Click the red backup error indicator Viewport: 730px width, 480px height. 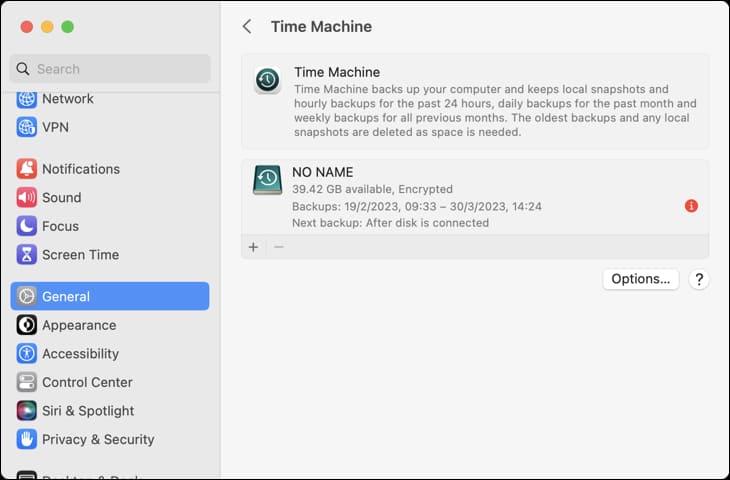click(691, 206)
